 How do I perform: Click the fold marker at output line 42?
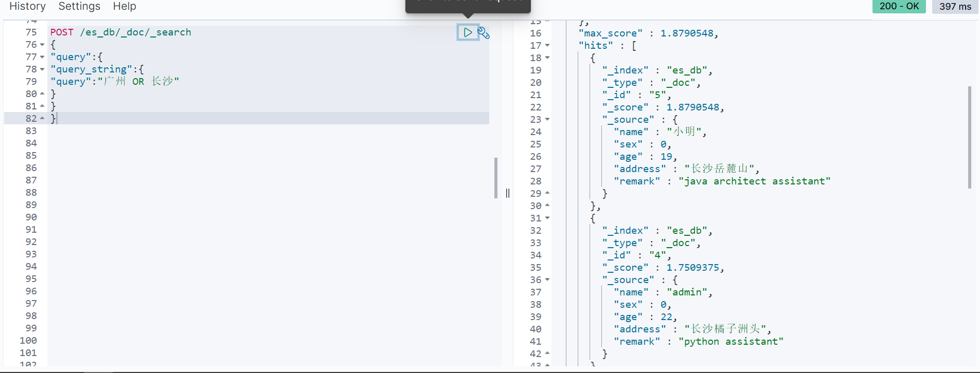pyautogui.click(x=547, y=354)
